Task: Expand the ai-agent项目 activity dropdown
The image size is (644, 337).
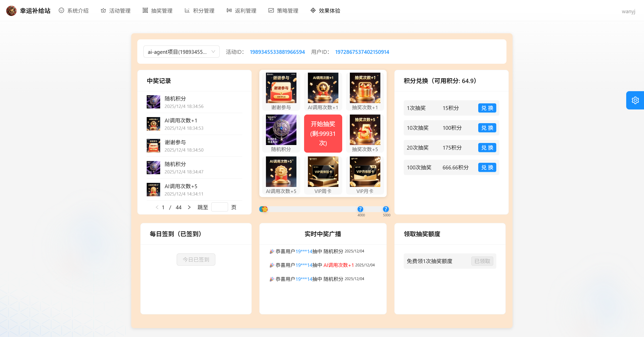Action: click(181, 52)
